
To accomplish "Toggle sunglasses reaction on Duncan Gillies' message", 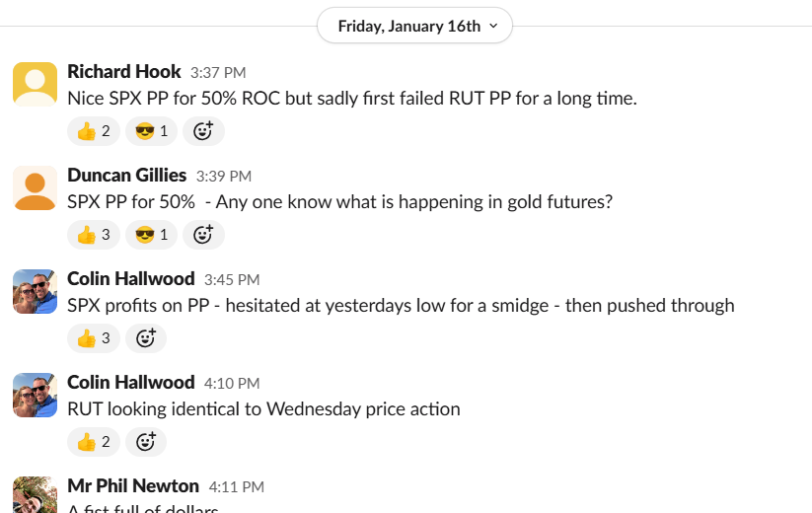I will pos(151,235).
